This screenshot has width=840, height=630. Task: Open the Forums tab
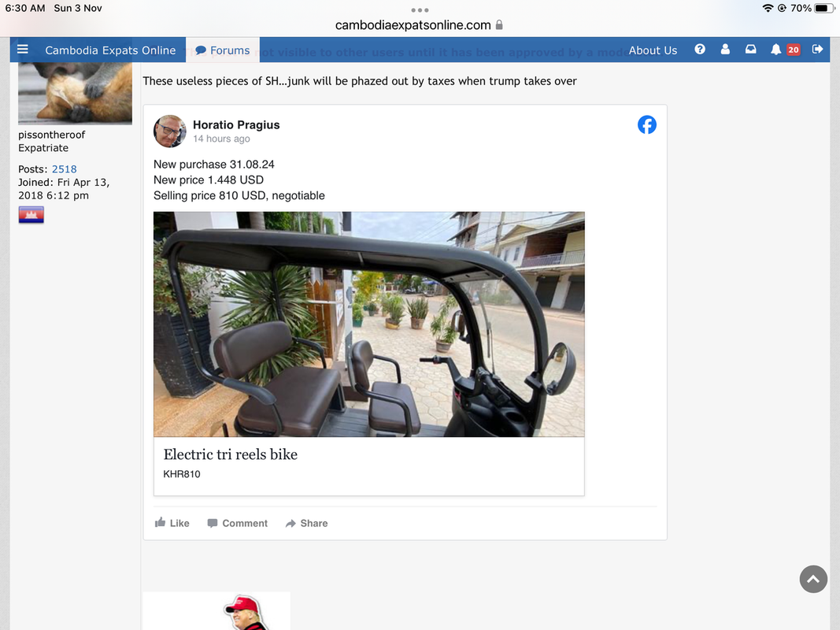tap(223, 50)
